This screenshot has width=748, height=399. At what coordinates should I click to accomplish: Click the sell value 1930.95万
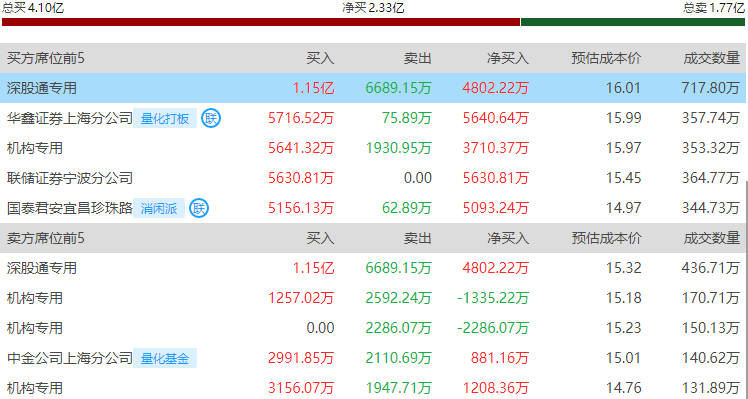(399, 148)
